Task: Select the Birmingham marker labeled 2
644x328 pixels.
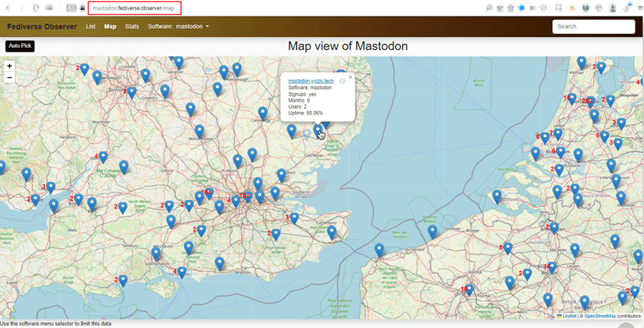Action: pos(132,93)
